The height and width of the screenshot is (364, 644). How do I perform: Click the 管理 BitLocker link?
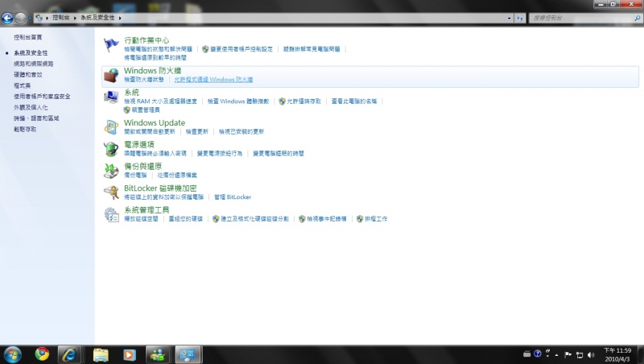click(233, 196)
